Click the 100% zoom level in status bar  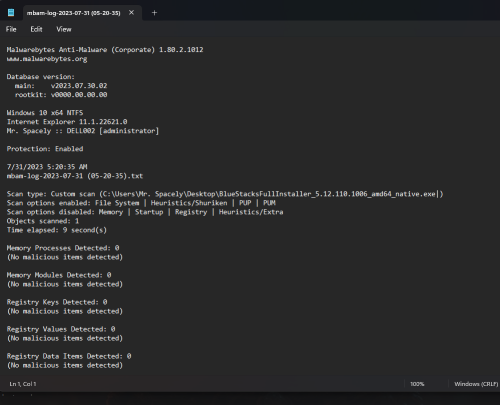coord(417,384)
